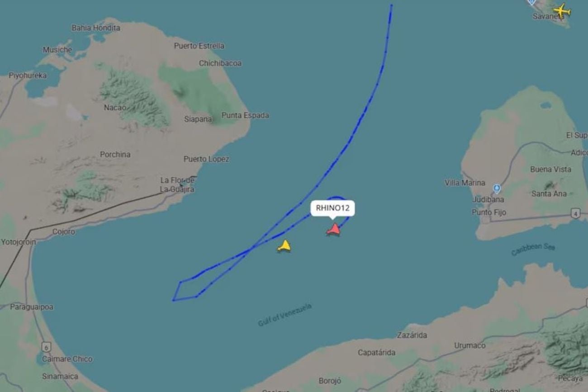Click the La Flor de La Guajira label
588x392 pixels.
pyautogui.click(x=177, y=185)
